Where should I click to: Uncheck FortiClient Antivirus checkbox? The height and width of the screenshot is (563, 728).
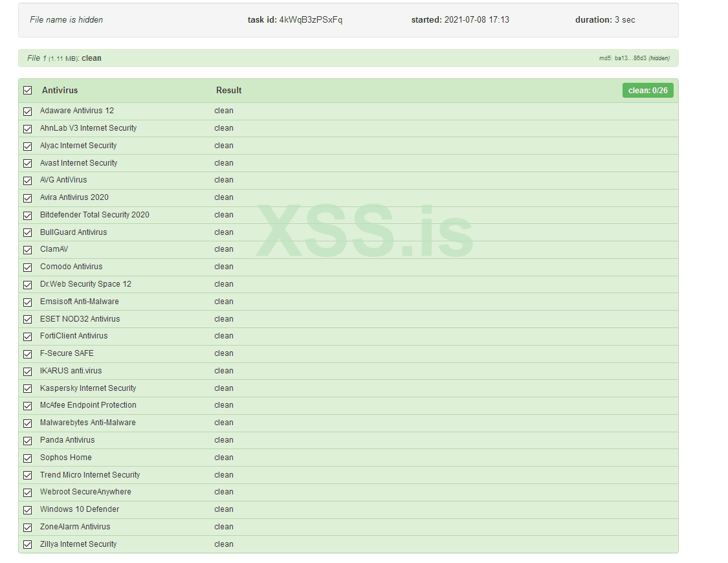pos(28,337)
